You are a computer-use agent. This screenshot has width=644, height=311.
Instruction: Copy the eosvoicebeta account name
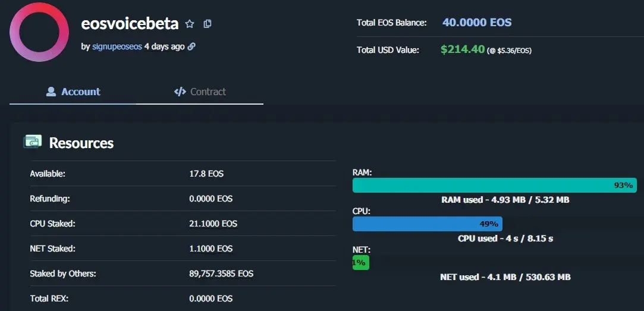[x=208, y=24]
